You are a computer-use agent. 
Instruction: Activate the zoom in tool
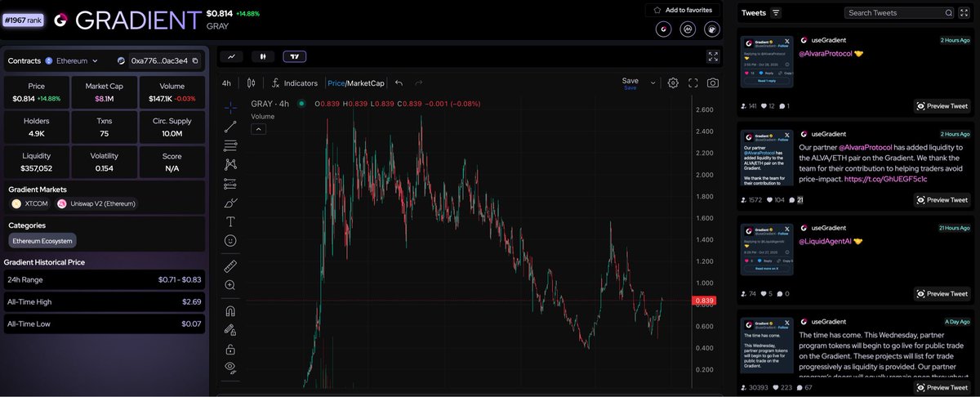pyautogui.click(x=230, y=285)
